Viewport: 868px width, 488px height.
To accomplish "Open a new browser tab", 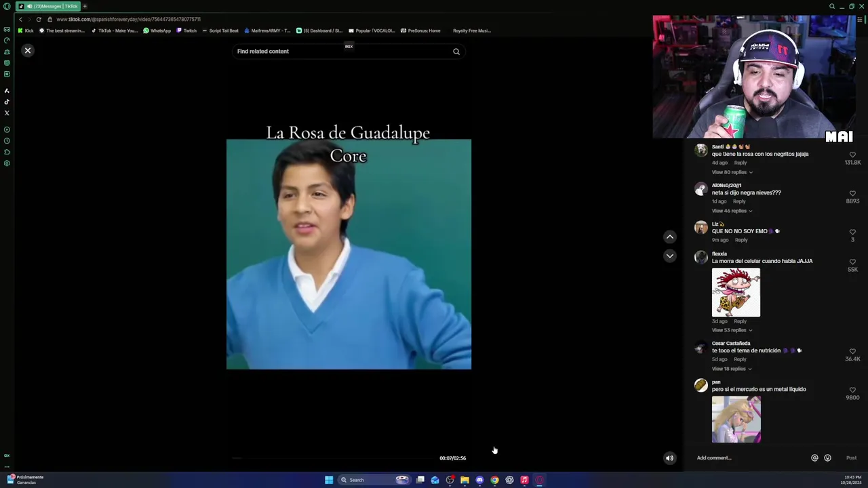I will point(85,6).
